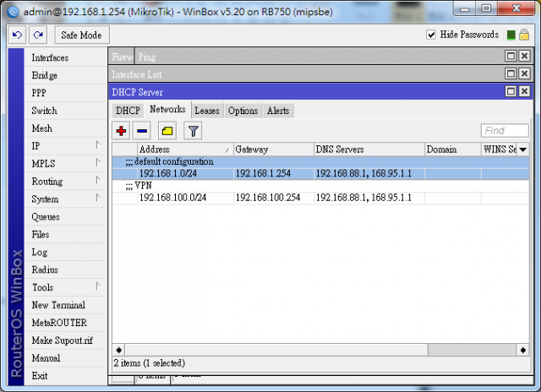Close the DHCP Server window
This screenshot has height=392, width=541.
pyautogui.click(x=524, y=91)
